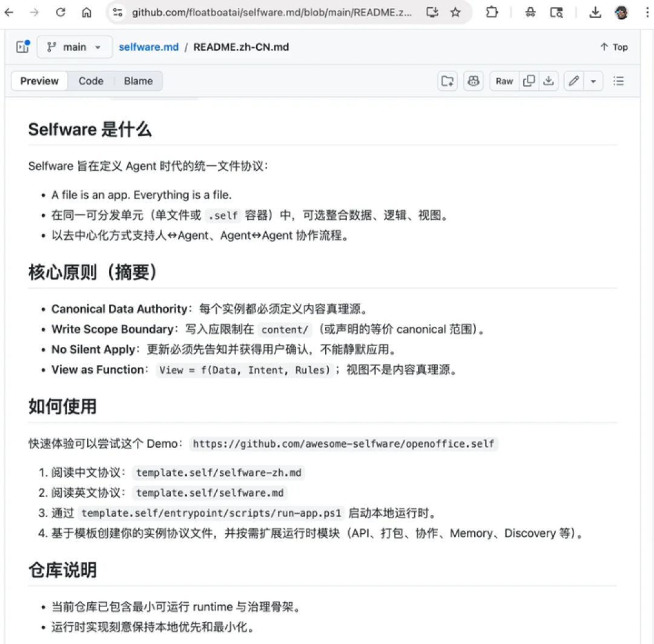Screen dimensions: 654x644
Task: Expand the file tree side panel
Action: pos(23,47)
